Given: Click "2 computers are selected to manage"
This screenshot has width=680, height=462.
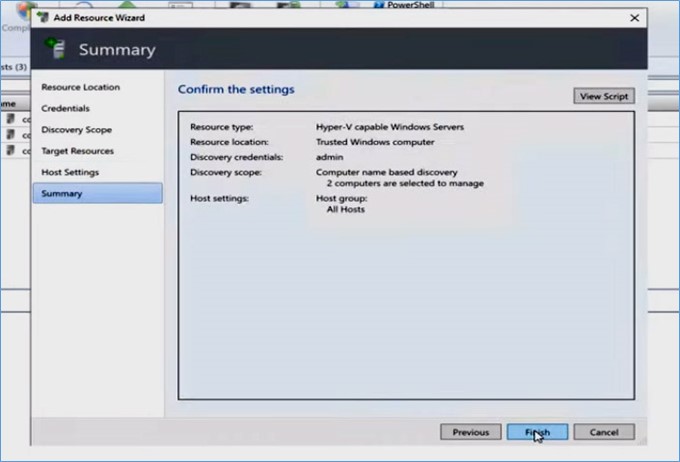Looking at the screenshot, I should click(x=405, y=183).
